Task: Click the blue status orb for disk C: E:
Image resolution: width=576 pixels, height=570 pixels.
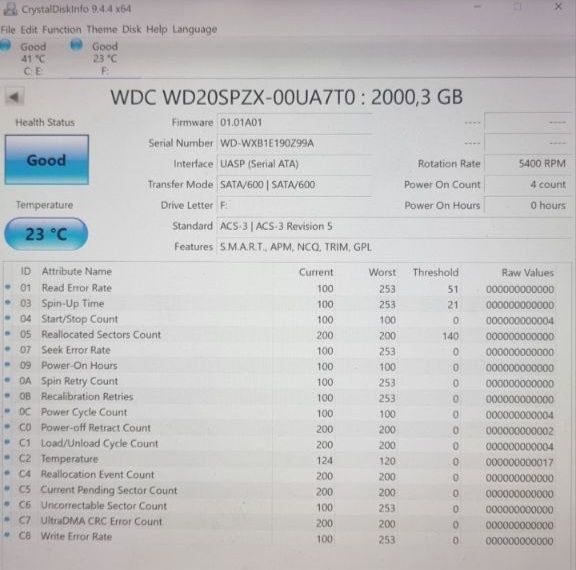Action: [5, 45]
